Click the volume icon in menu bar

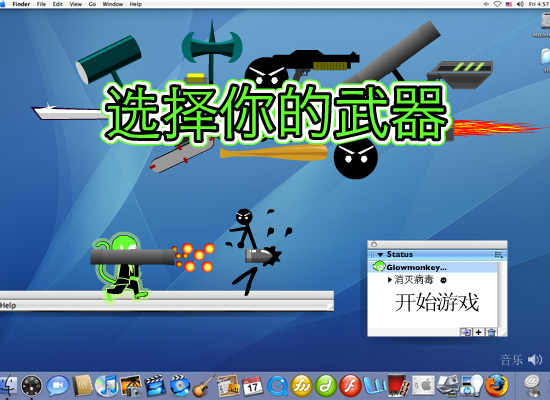(x=520, y=4)
